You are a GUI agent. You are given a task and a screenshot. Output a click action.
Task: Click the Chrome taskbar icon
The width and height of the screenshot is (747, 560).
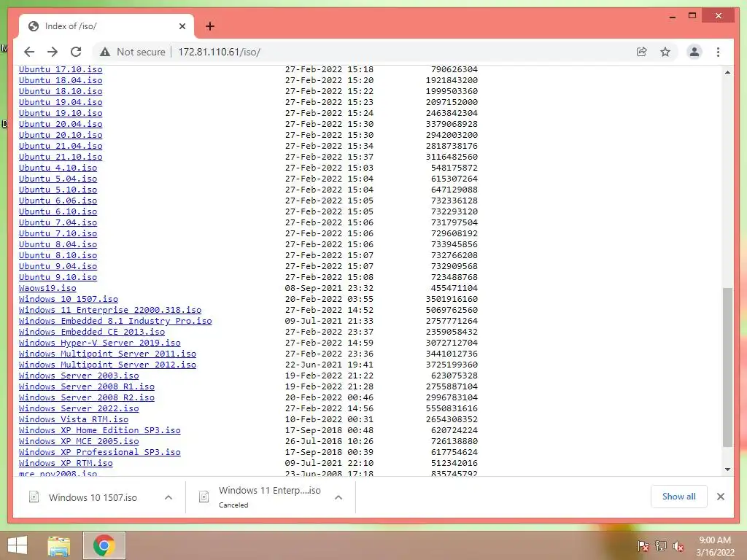click(104, 545)
